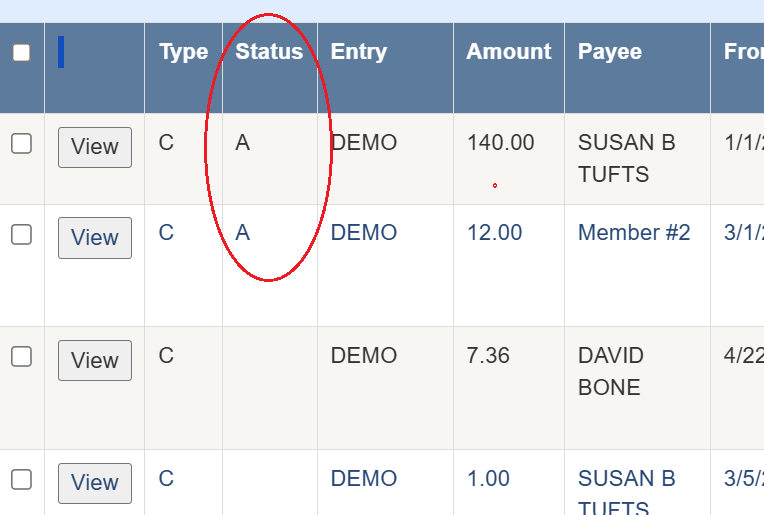Click the DEMO entry link in Member #2 row

[x=363, y=233]
